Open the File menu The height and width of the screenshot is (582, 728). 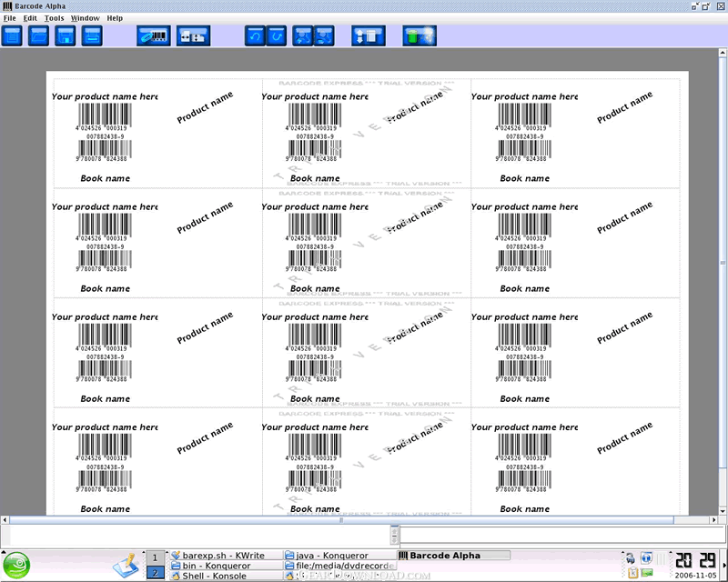pos(9,18)
